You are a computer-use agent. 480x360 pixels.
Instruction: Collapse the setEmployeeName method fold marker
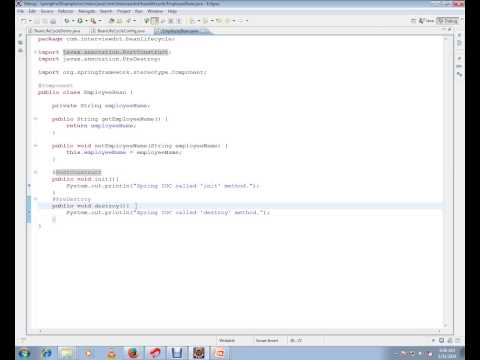[x=35, y=145]
